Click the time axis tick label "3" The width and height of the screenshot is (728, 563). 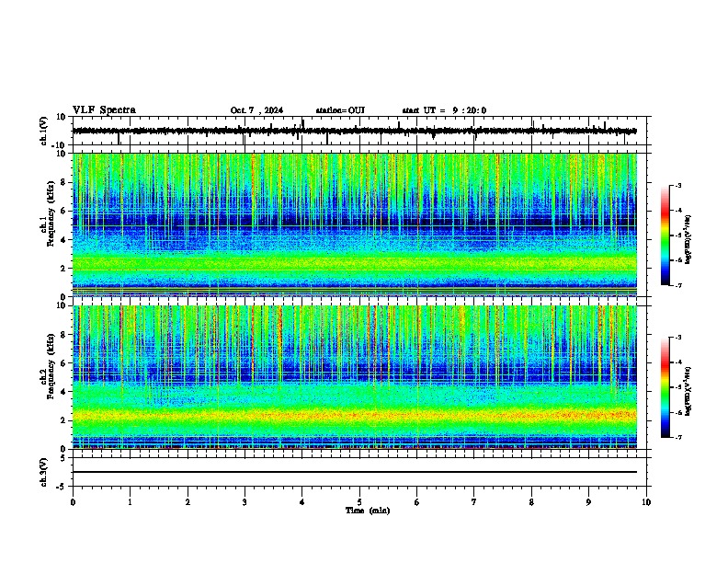coord(245,502)
